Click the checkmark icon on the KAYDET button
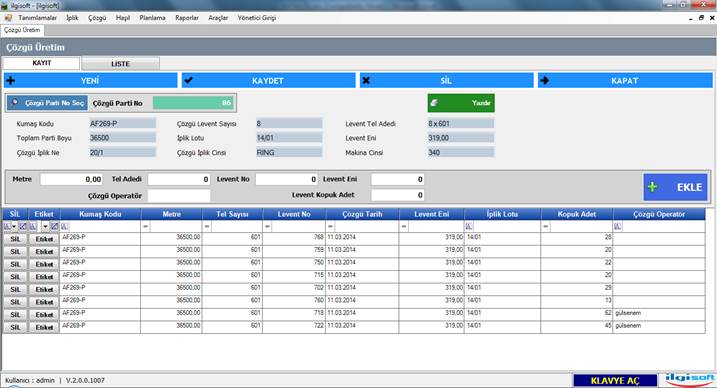Image resolution: width=717 pixels, height=388 pixels. pyautogui.click(x=188, y=80)
